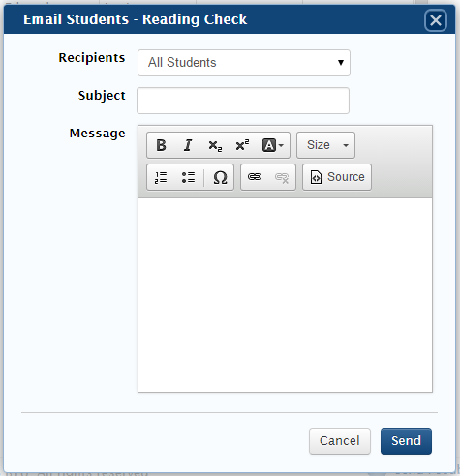Close the Email Students dialog
The height and width of the screenshot is (476, 460).
(436, 20)
